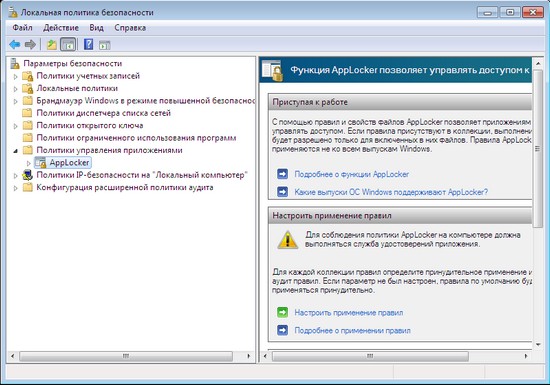This screenshot has height=385, width=550.
Task: Click blue arrow icon beside Подробнее о применении правил
Action: 282,330
